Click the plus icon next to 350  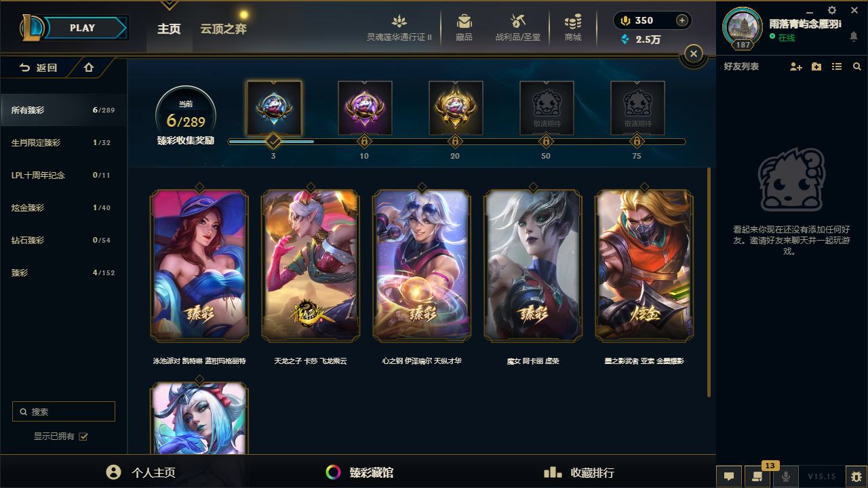[x=682, y=20]
